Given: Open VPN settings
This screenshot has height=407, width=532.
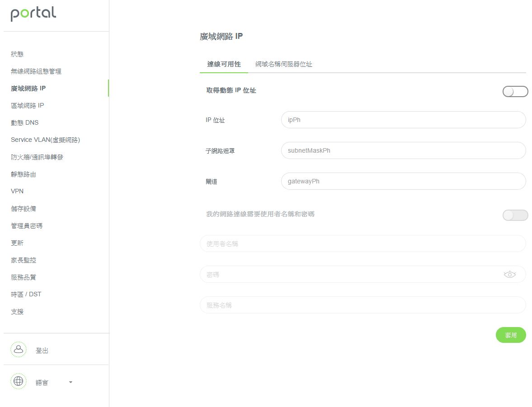Looking at the screenshot, I should tap(17, 191).
